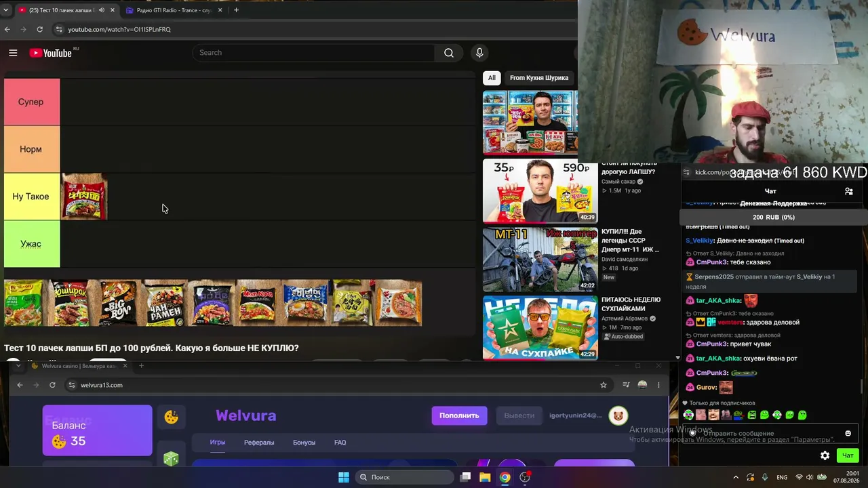Start YouTube voice search with microphone
Viewport: 868px width, 488px height.
coord(479,53)
